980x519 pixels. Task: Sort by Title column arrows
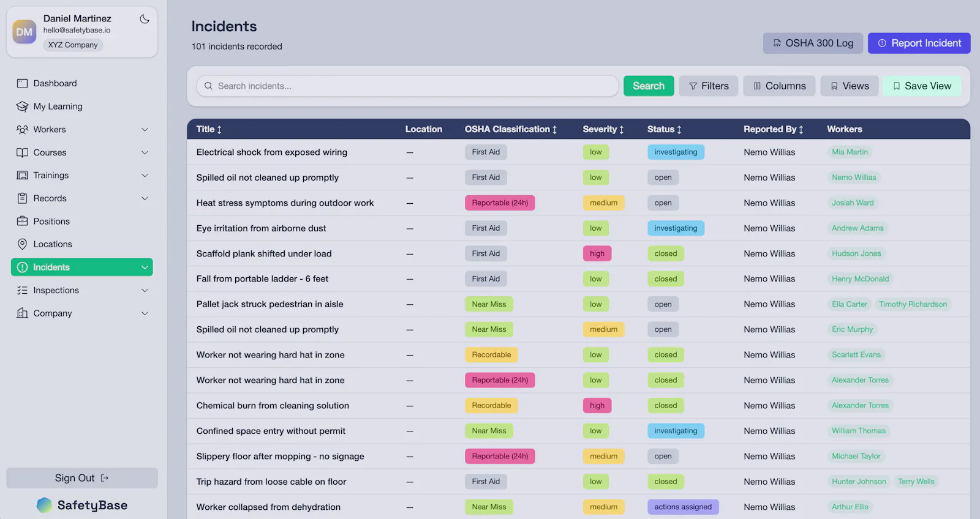[219, 129]
